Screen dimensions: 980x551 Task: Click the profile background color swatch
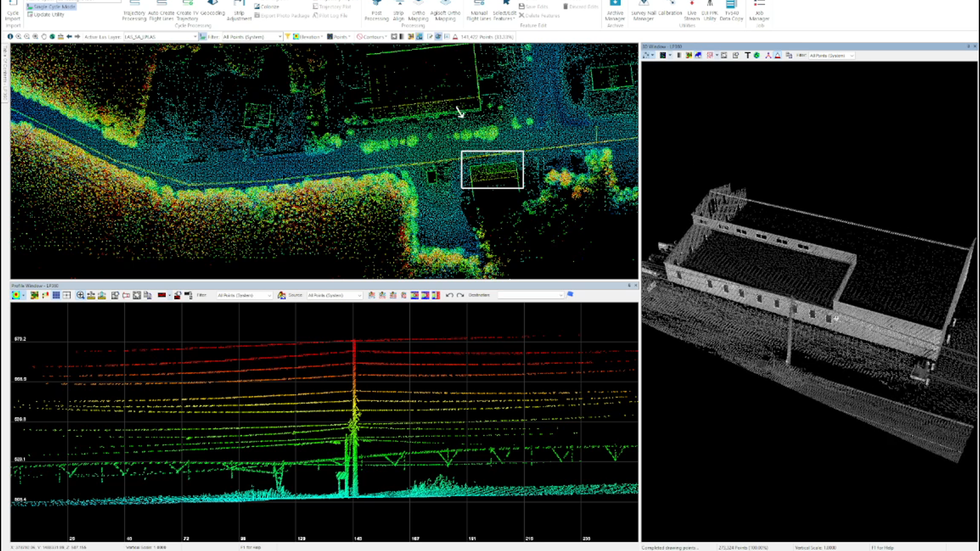pos(162,295)
